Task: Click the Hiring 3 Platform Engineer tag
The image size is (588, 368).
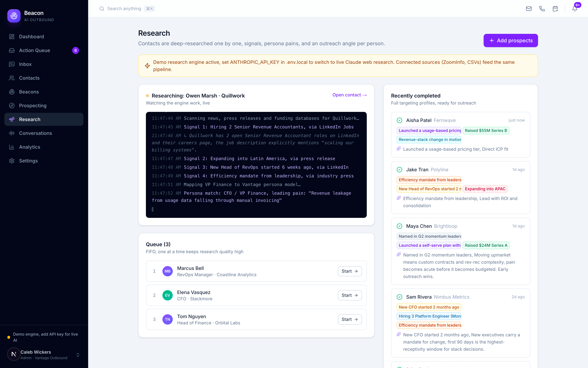Action: pos(429,316)
